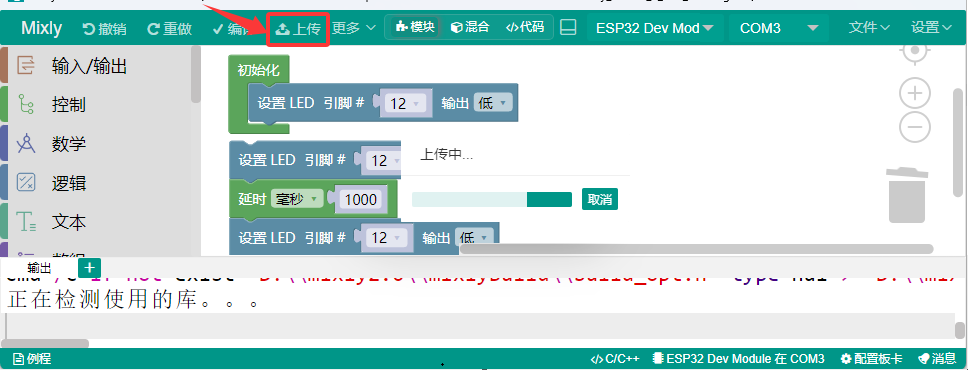Open the 设置 menu
Viewport: 968px width, 370px height.
tap(932, 28)
